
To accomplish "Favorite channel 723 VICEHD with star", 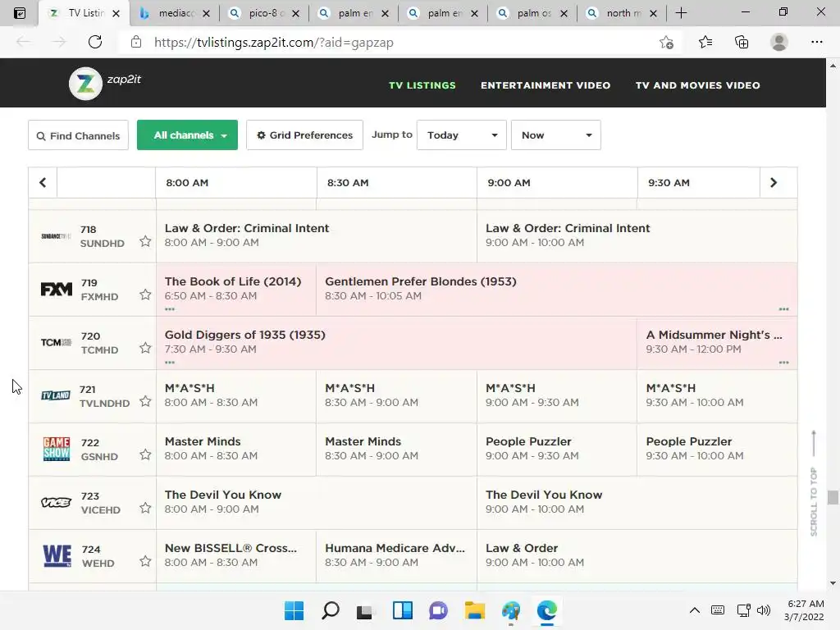I will [x=145, y=508].
